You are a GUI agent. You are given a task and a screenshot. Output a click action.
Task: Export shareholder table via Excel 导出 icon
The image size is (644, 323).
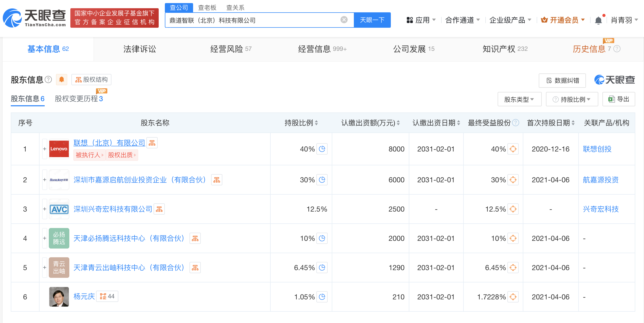(x=619, y=99)
